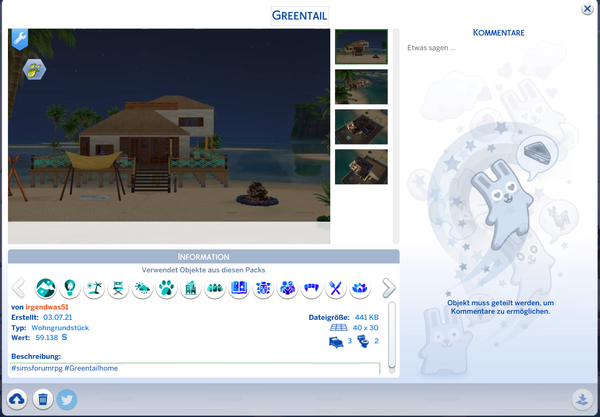Click the lot dimensions 40 x 30
Image resolution: width=600 pixels, height=417 pixels.
click(x=365, y=328)
